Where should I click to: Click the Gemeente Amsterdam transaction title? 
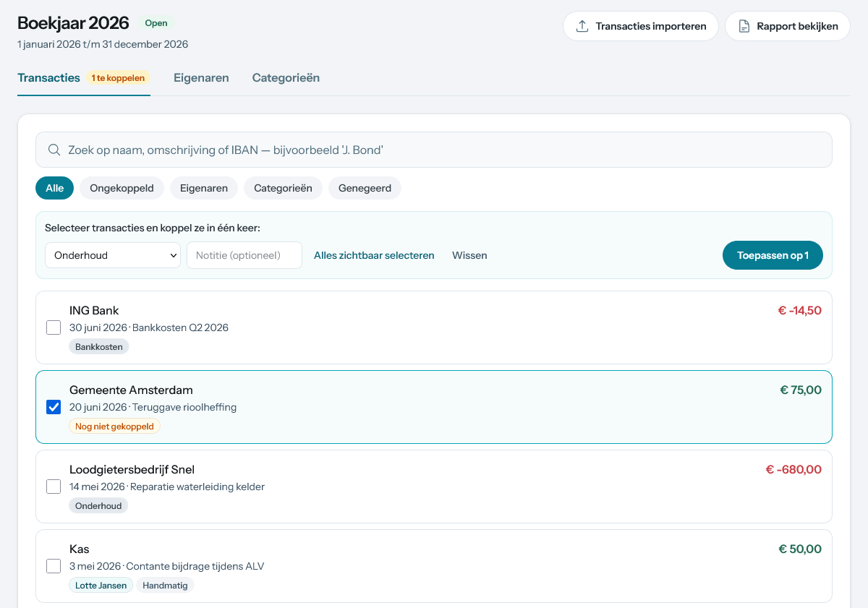[x=131, y=390]
